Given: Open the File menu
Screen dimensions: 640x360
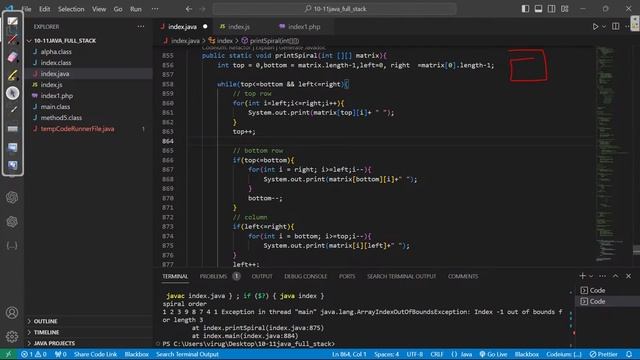Looking at the screenshot, I should click(x=27, y=9).
